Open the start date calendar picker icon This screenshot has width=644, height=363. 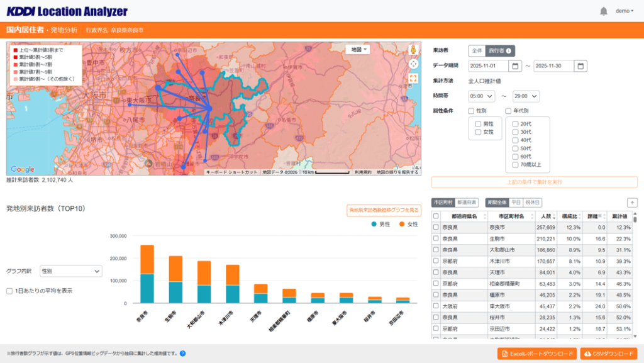click(x=516, y=66)
